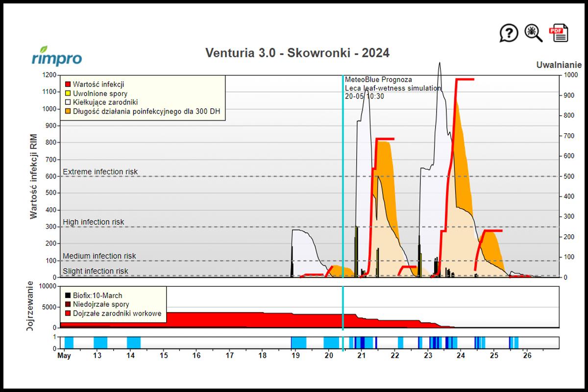Click black Biofix:10-March legend marker
Screen dimensions: 588x392
68,295
